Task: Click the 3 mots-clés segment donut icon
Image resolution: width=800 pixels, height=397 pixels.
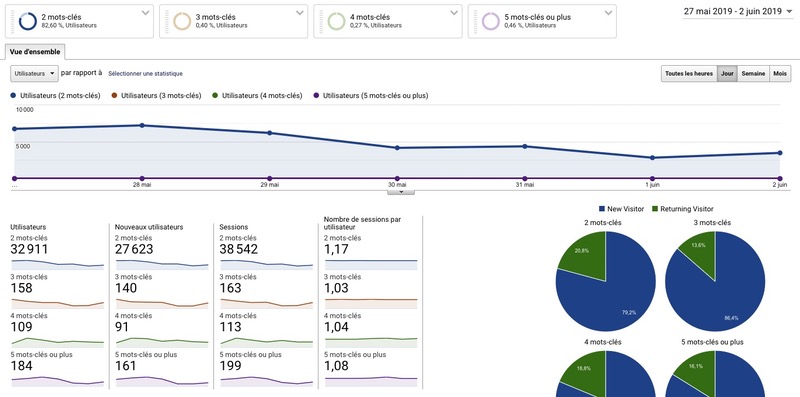Action: point(182,21)
